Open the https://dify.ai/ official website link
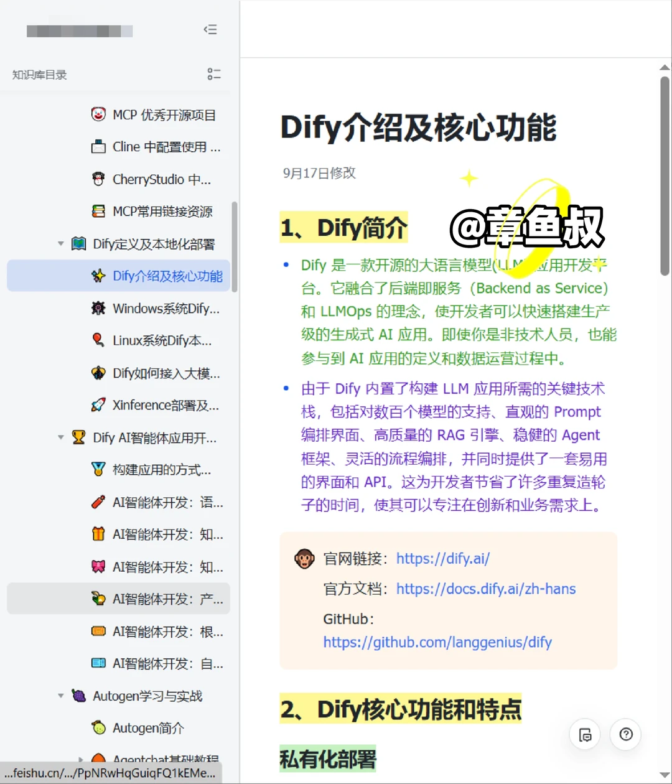672x784 pixels. (x=442, y=558)
